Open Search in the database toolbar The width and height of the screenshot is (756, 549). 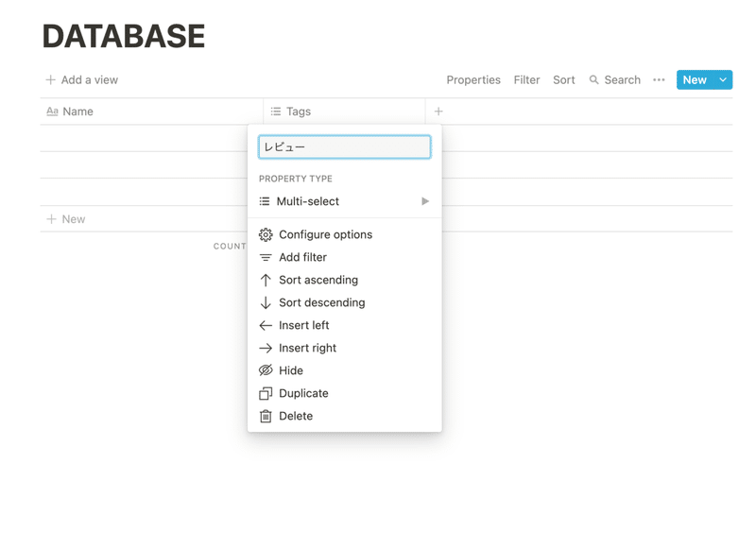click(614, 80)
